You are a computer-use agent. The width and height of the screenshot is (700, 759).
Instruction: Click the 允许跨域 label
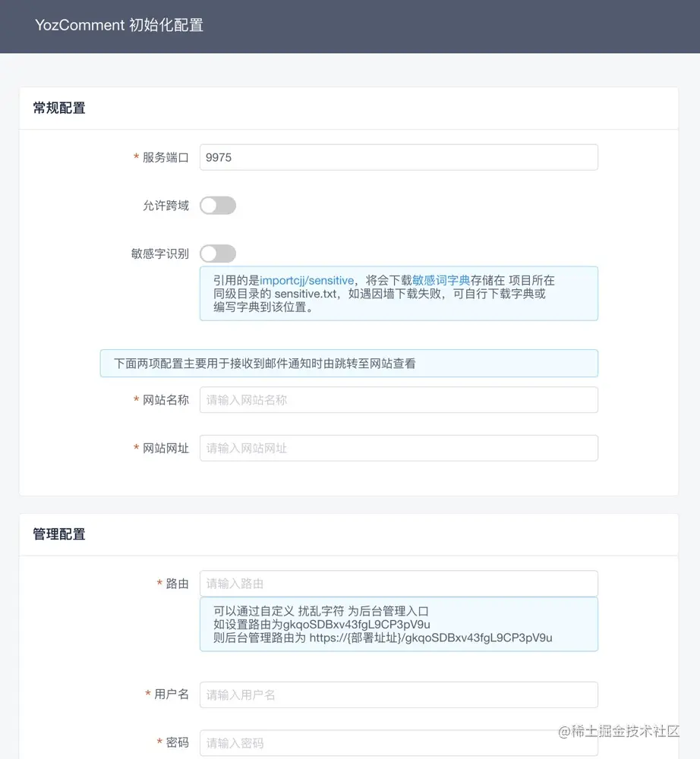[166, 206]
